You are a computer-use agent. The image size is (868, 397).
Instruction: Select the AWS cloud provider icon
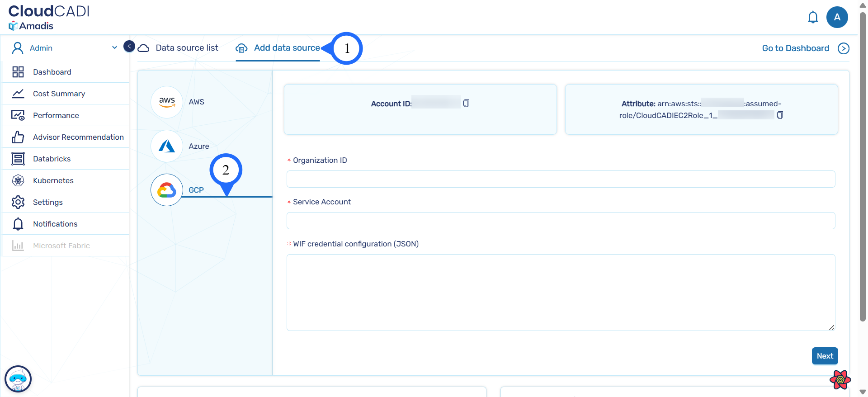tap(167, 102)
